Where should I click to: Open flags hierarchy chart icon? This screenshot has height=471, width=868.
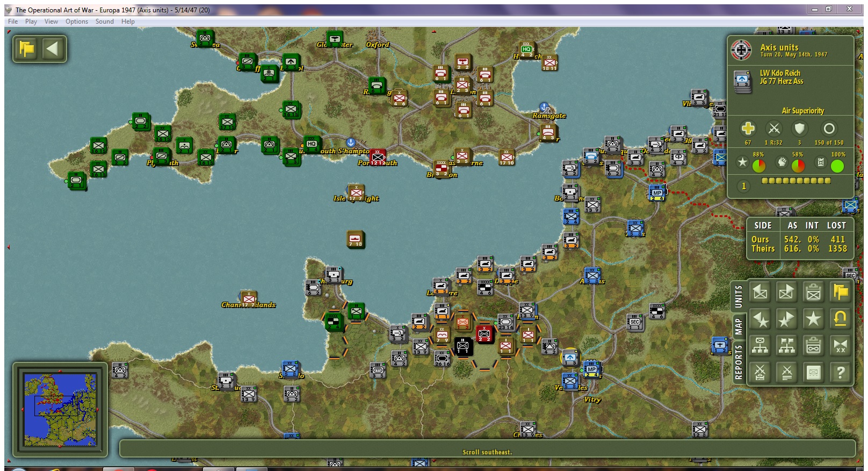(786, 345)
